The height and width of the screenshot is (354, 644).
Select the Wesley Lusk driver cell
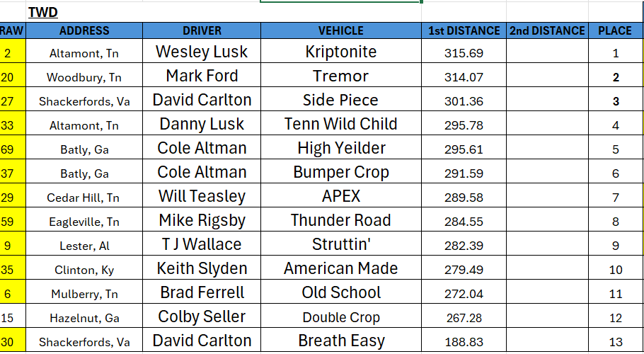click(x=202, y=52)
